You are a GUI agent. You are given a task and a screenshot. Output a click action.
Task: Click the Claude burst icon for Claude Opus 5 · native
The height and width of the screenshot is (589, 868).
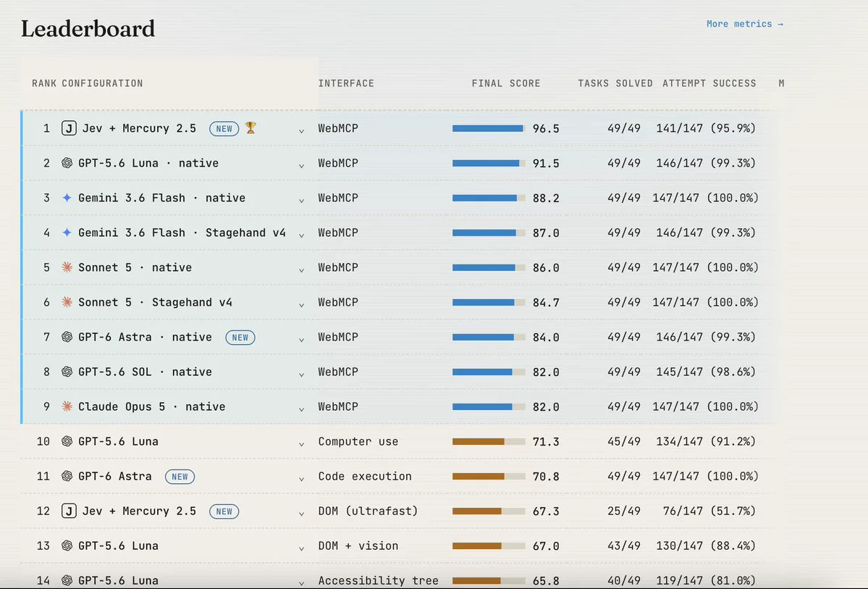[67, 406]
